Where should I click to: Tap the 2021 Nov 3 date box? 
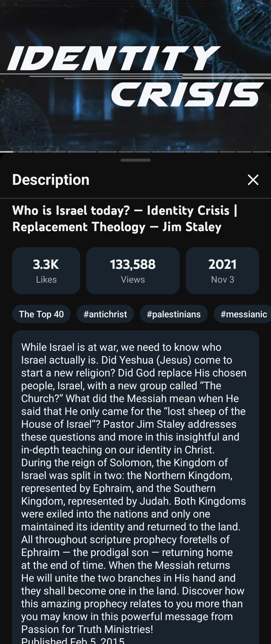[222, 271]
